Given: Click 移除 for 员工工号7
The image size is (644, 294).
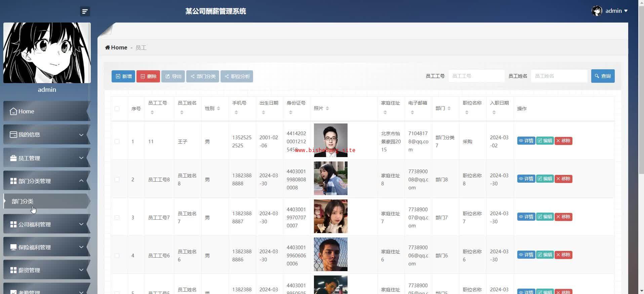Looking at the screenshot, I should (x=563, y=217).
